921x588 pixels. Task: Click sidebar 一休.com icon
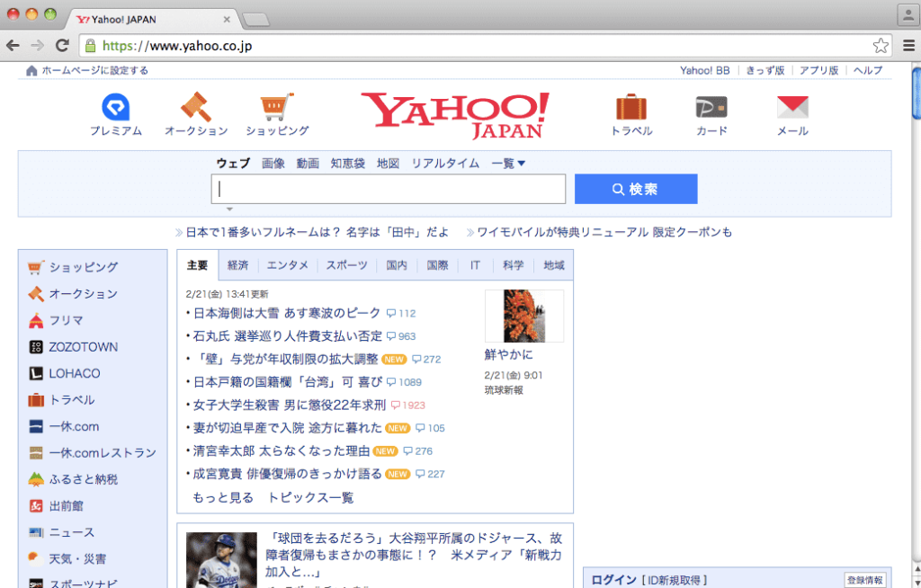coord(36,426)
